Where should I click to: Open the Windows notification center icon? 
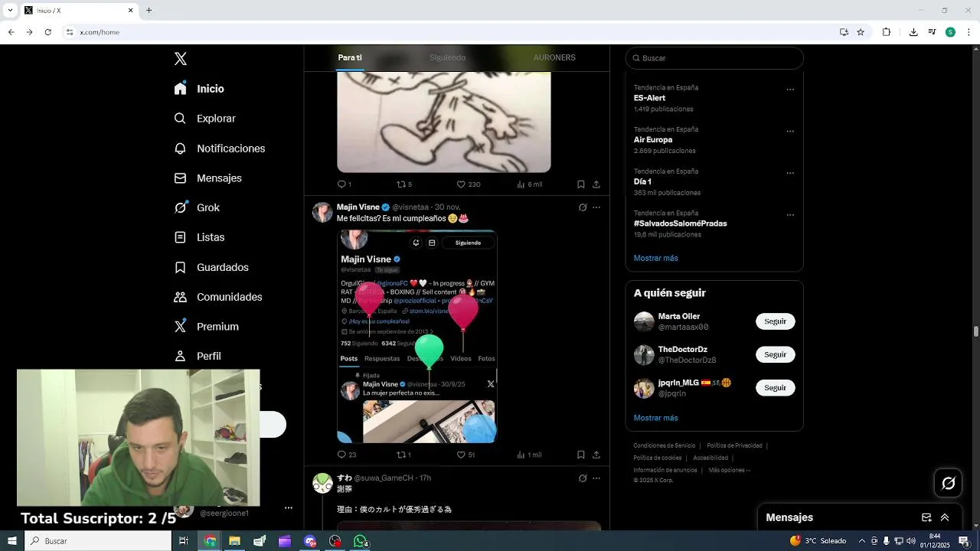click(x=964, y=541)
